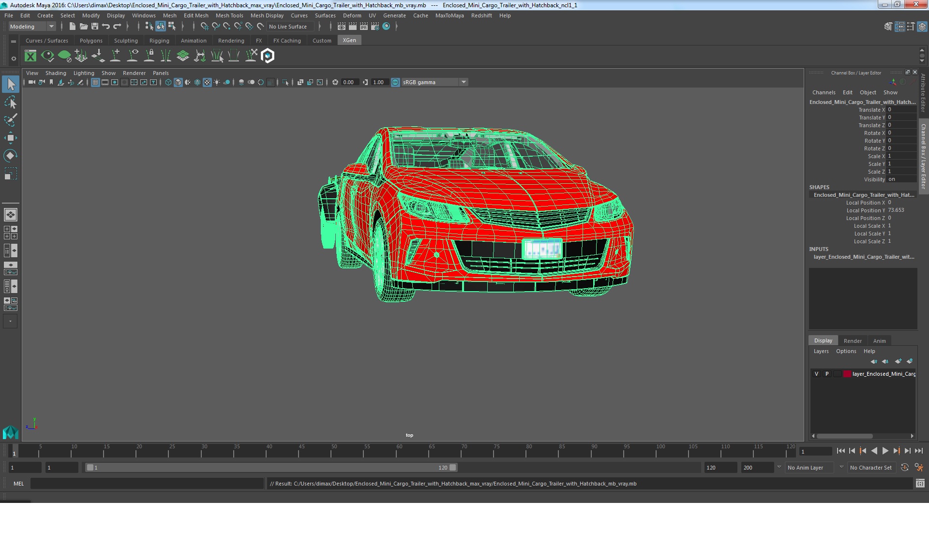Switch to the Rigging shelf tab
The width and height of the screenshot is (929, 560).
[159, 41]
